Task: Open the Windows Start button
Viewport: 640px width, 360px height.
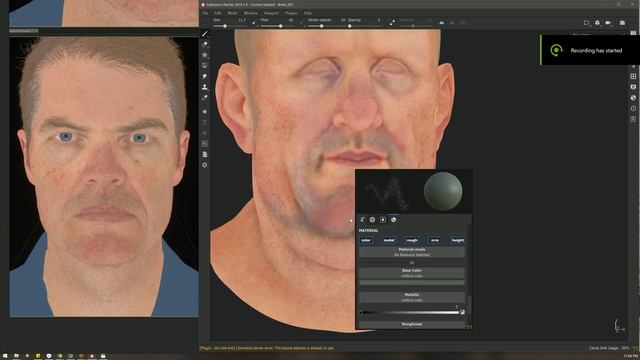Action: [5, 356]
